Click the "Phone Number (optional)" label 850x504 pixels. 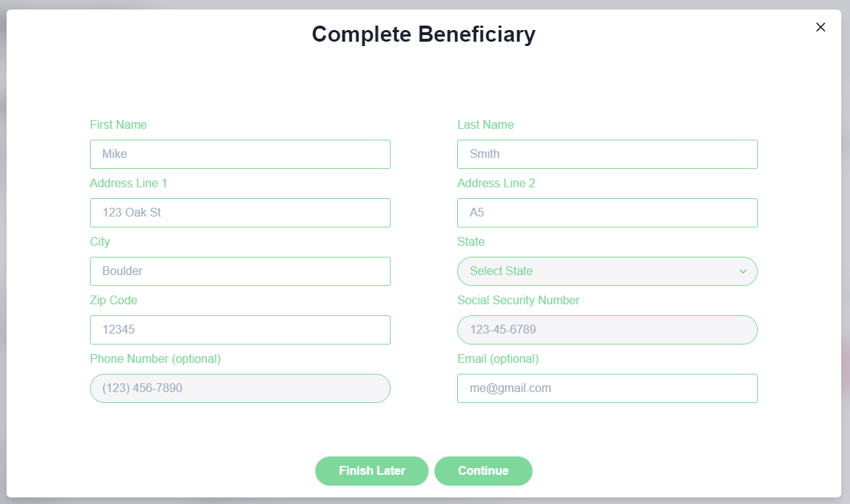pyautogui.click(x=155, y=359)
